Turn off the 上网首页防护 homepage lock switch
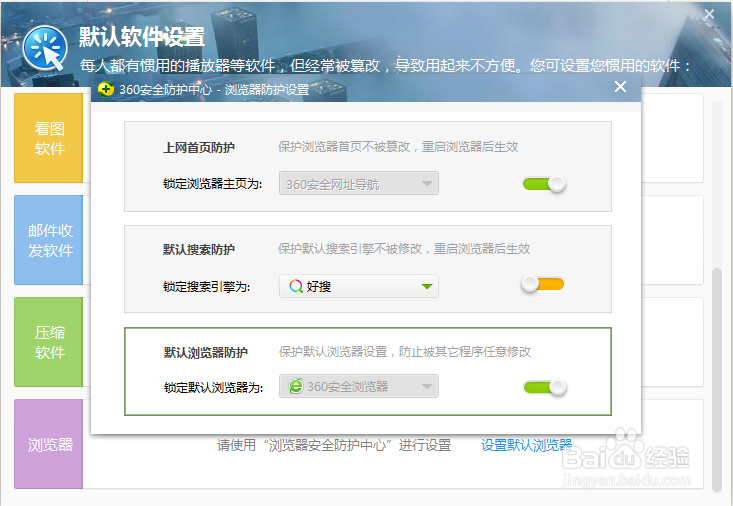Screen dimensions: 733x506 tap(544, 184)
